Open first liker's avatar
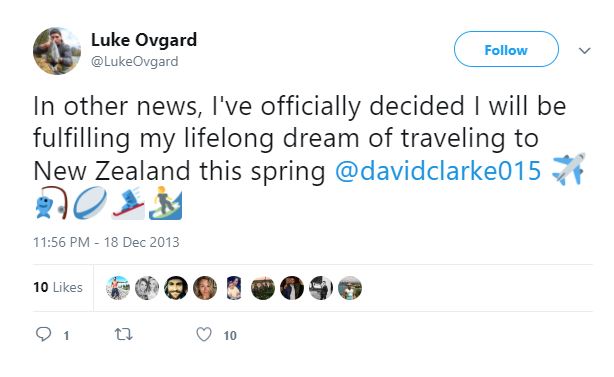The image size is (614, 377). (118, 288)
